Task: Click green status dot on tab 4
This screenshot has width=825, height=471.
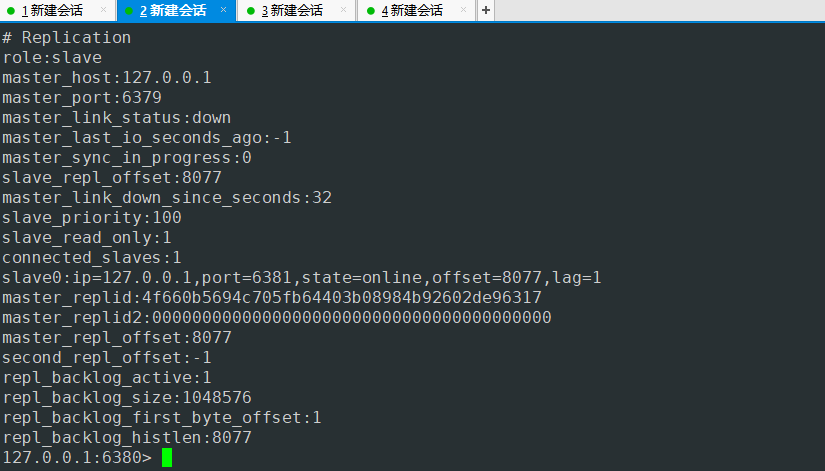Action: (x=370, y=11)
